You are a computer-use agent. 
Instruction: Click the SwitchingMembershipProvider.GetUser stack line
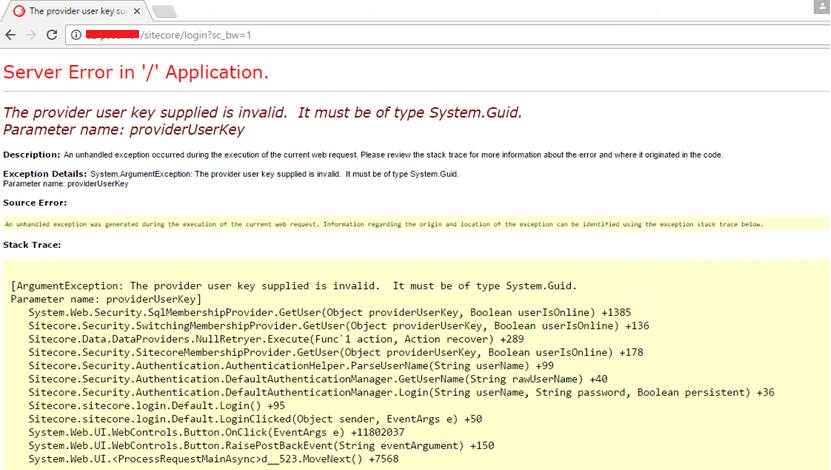click(339, 326)
